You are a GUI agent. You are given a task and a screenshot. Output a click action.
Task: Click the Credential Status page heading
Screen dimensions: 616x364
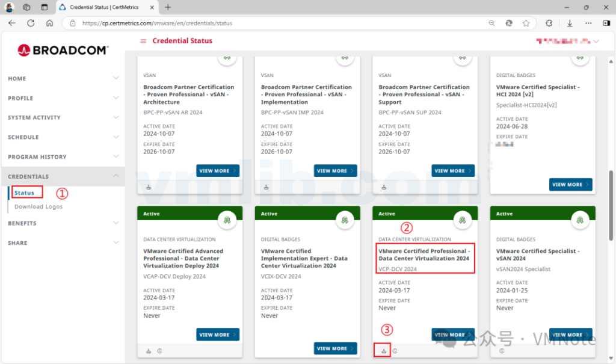click(x=182, y=41)
